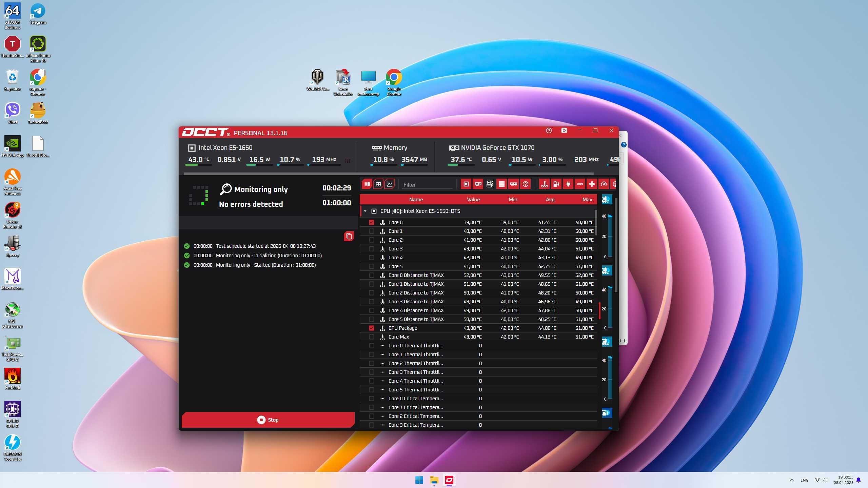Uncheck the Core 0 checkbox
The width and height of the screenshot is (868, 488).
(x=372, y=222)
